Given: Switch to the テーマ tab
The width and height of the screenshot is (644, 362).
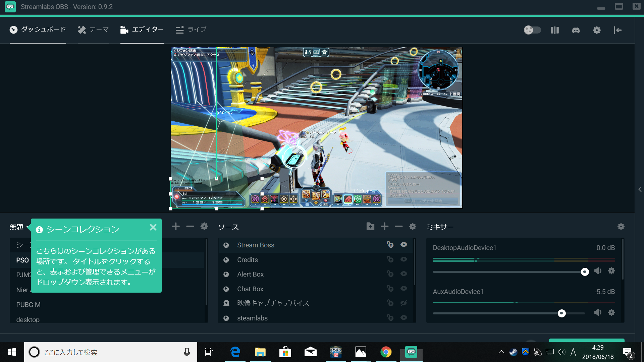Looking at the screenshot, I should (93, 29).
